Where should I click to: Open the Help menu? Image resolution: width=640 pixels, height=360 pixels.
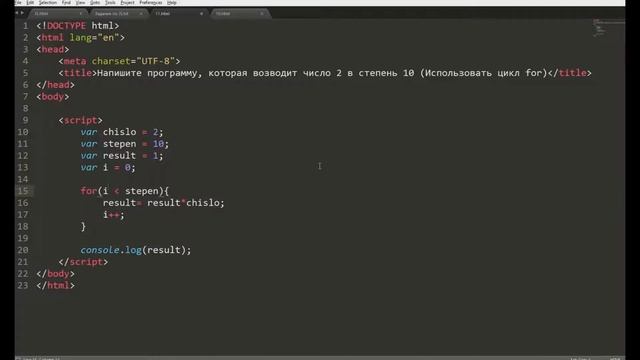(172, 2)
